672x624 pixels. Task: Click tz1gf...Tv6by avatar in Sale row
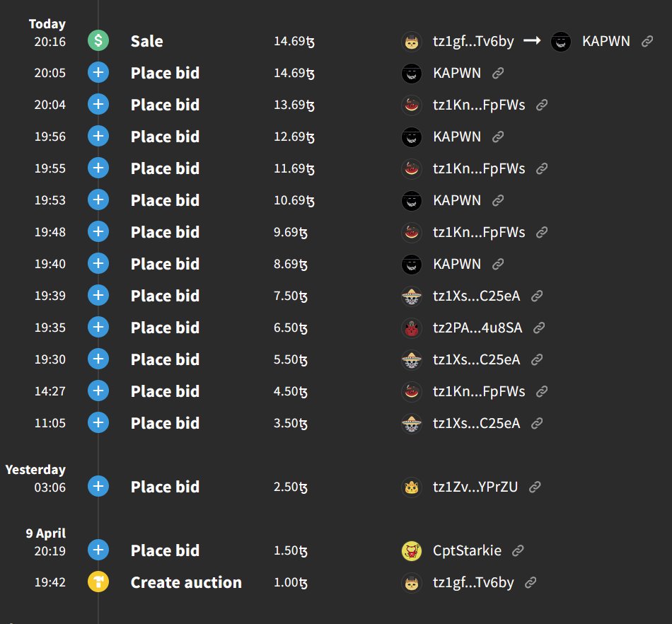tap(412, 42)
